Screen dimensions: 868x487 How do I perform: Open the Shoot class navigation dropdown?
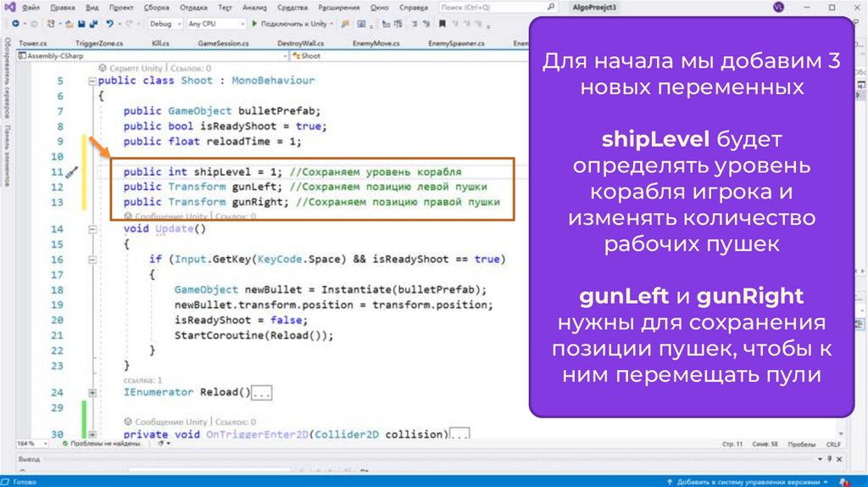pos(409,56)
